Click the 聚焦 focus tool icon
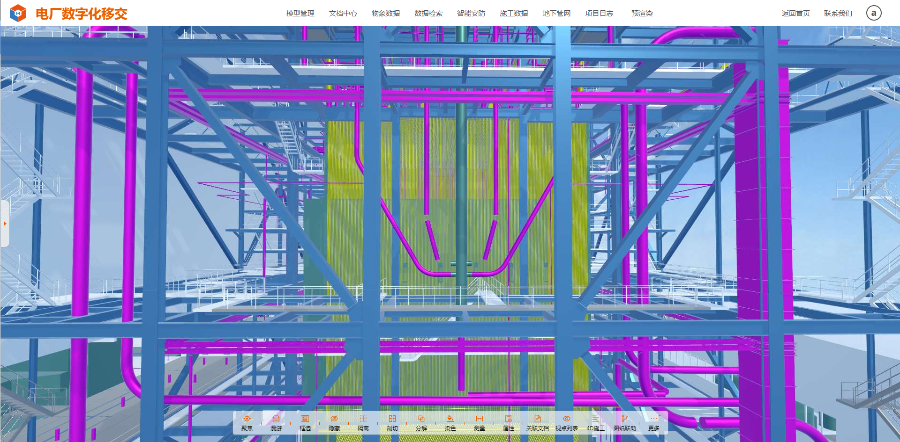 click(247, 422)
